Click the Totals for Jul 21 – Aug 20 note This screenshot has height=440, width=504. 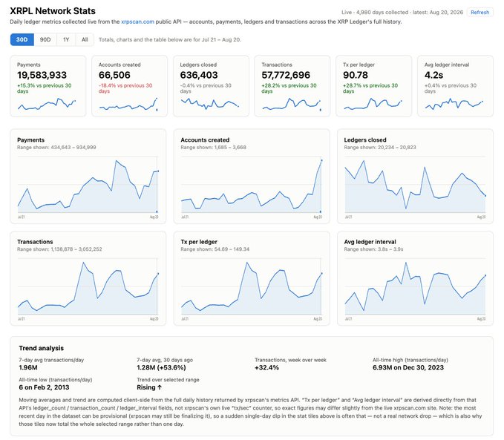coord(170,39)
